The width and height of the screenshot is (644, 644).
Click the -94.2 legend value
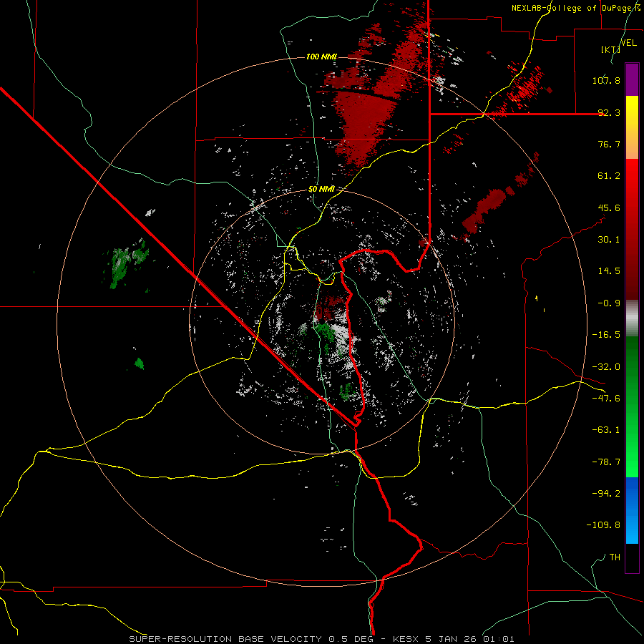coord(606,493)
